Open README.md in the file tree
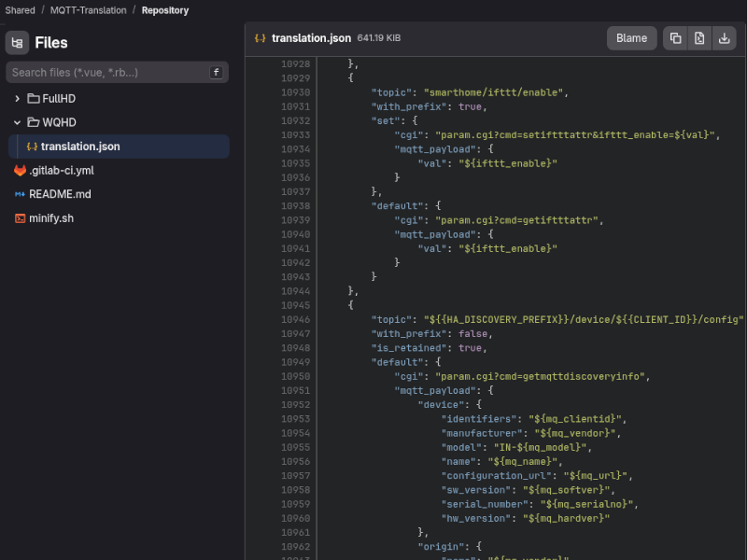Image resolution: width=747 pixels, height=560 pixels. [60, 194]
